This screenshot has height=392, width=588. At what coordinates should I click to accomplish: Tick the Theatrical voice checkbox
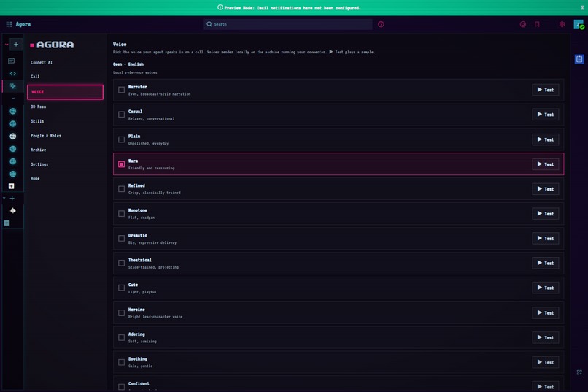121,264
